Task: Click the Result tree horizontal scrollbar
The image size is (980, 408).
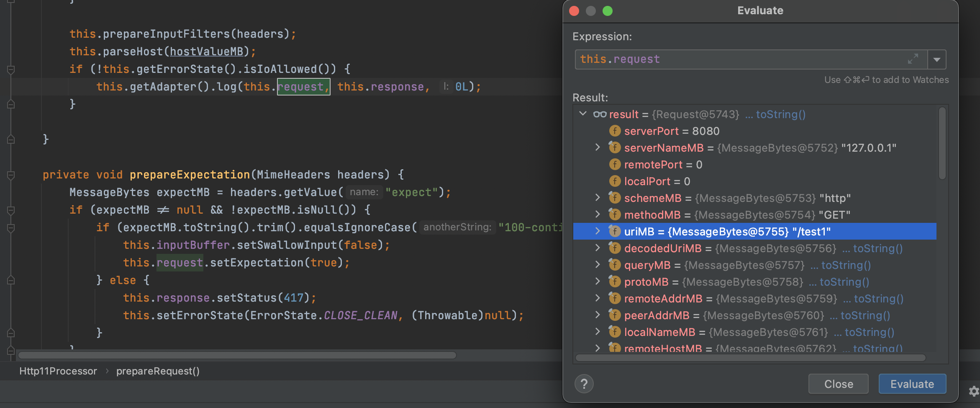Action: click(751, 358)
